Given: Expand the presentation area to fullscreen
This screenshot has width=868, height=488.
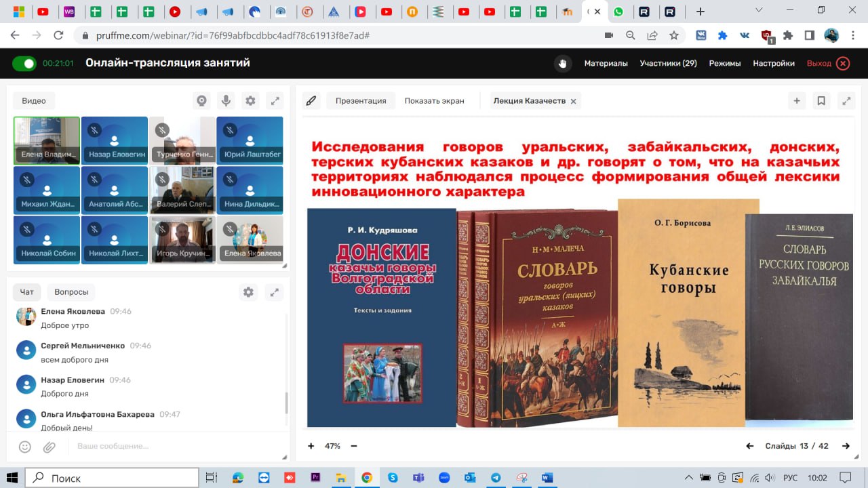Looking at the screenshot, I should click(x=846, y=101).
